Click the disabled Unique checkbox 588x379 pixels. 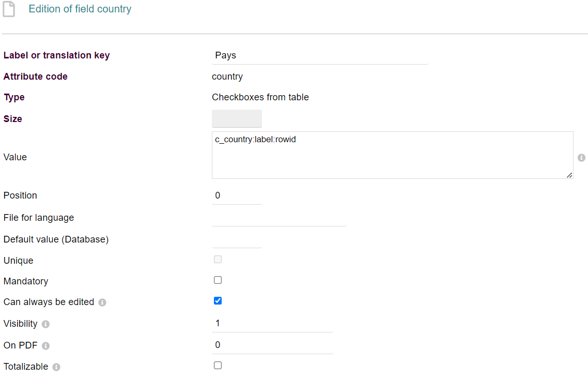218,260
